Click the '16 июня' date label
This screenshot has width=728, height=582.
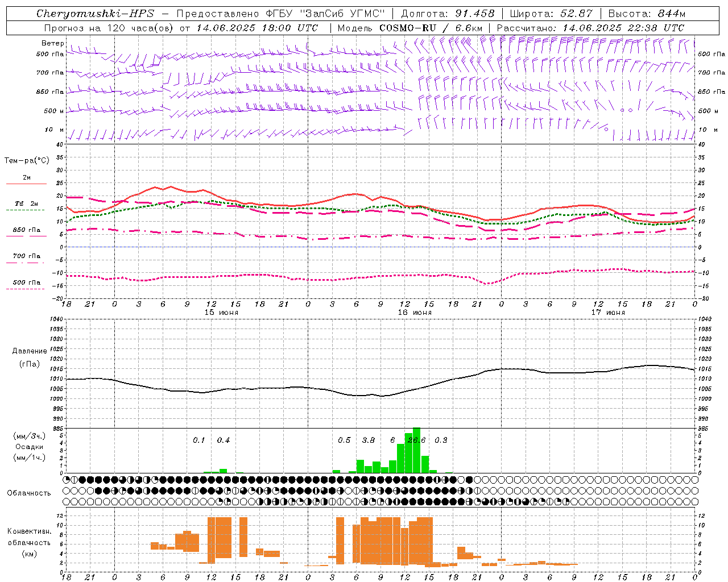[x=415, y=313]
